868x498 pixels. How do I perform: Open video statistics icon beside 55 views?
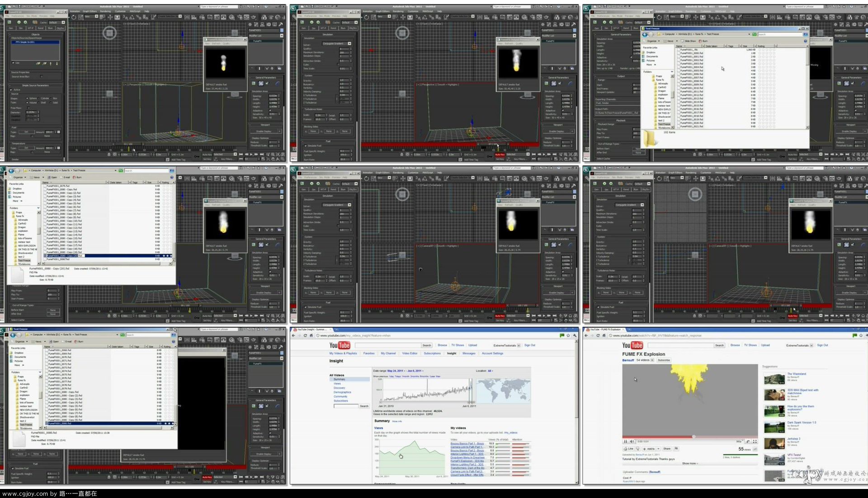[755, 449]
